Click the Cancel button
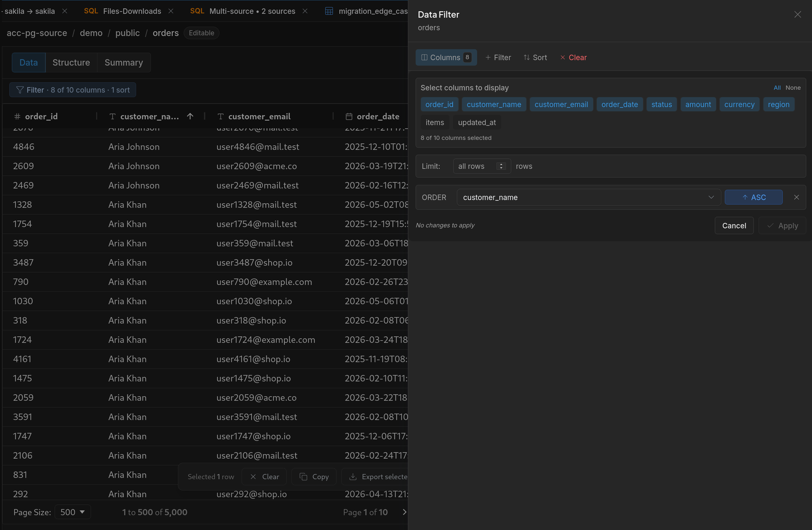The width and height of the screenshot is (812, 530). point(734,226)
